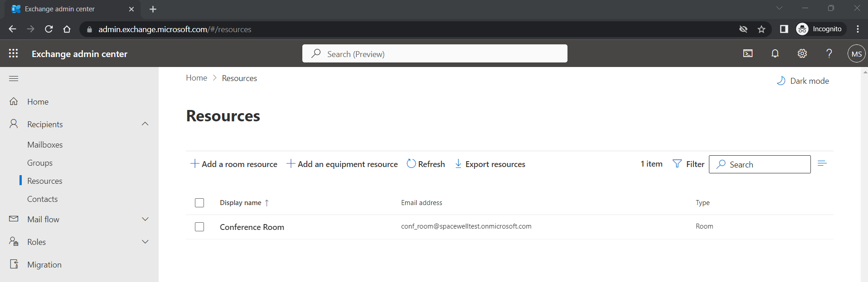The height and width of the screenshot is (282, 868).
Task: Click the browser address bar URL
Action: (175, 29)
